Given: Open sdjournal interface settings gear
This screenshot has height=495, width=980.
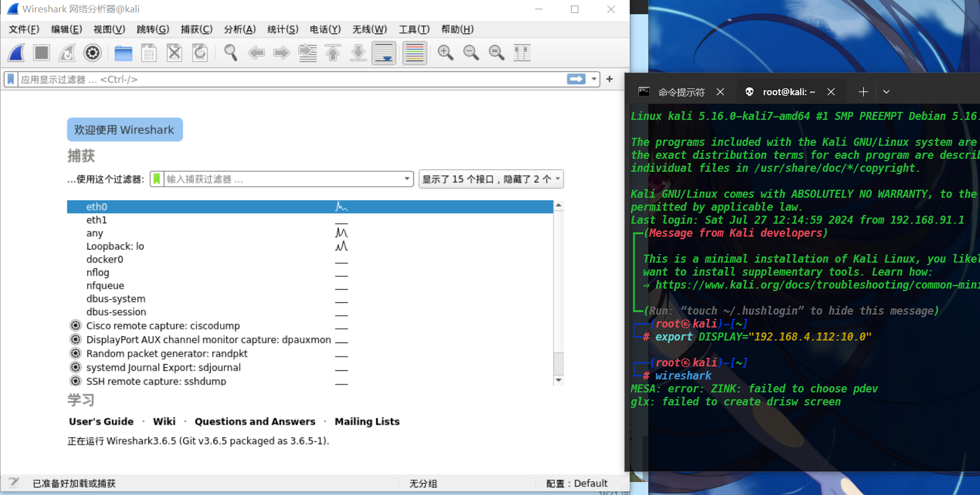Looking at the screenshot, I should [x=75, y=367].
